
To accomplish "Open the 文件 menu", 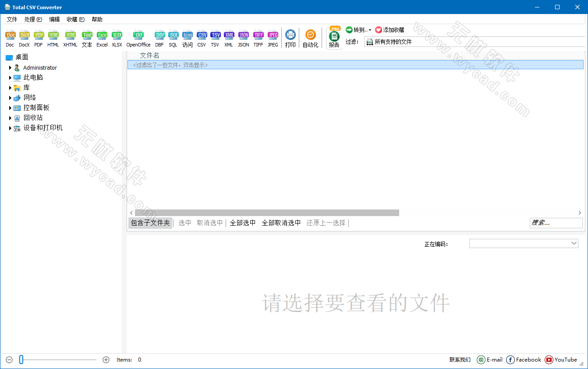I will 12,19.
